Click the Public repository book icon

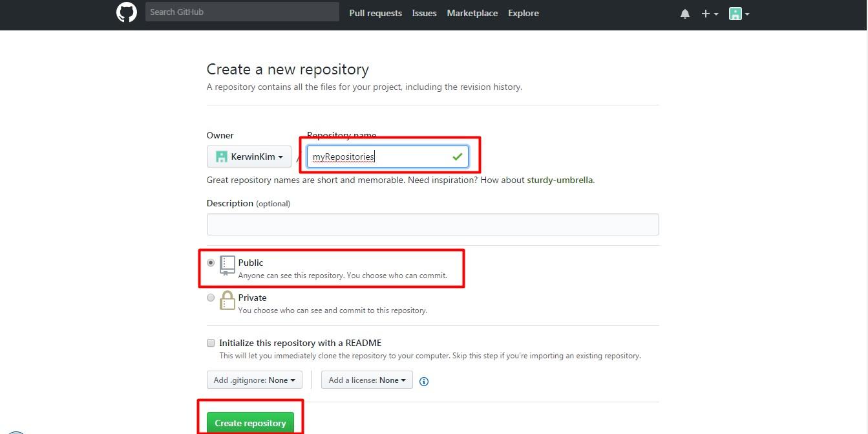coord(227,266)
